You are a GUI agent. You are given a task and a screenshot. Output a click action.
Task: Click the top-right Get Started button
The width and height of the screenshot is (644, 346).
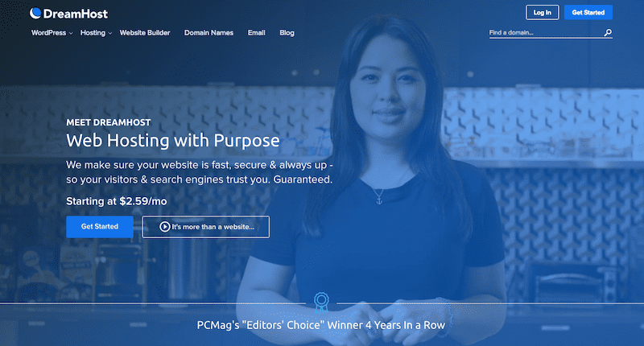click(x=588, y=12)
